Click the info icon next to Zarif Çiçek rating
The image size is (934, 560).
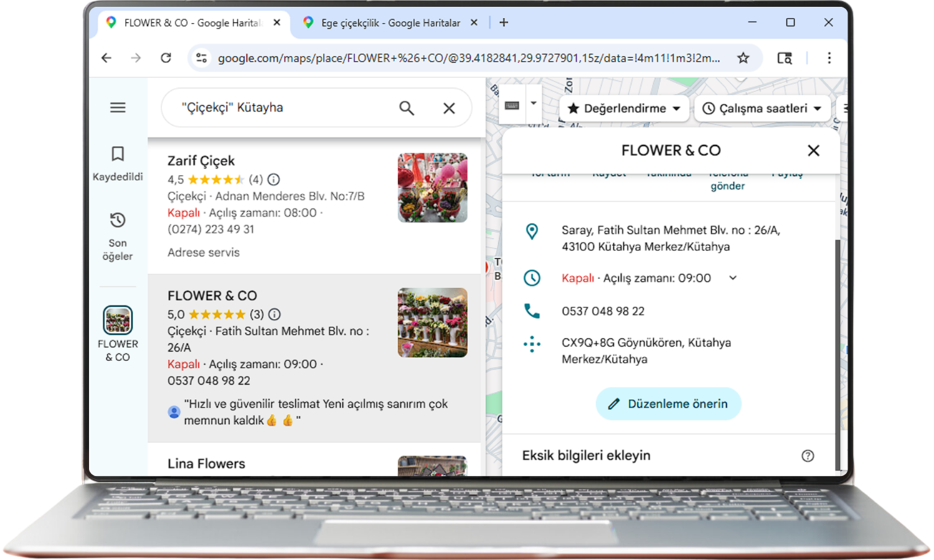point(273,180)
